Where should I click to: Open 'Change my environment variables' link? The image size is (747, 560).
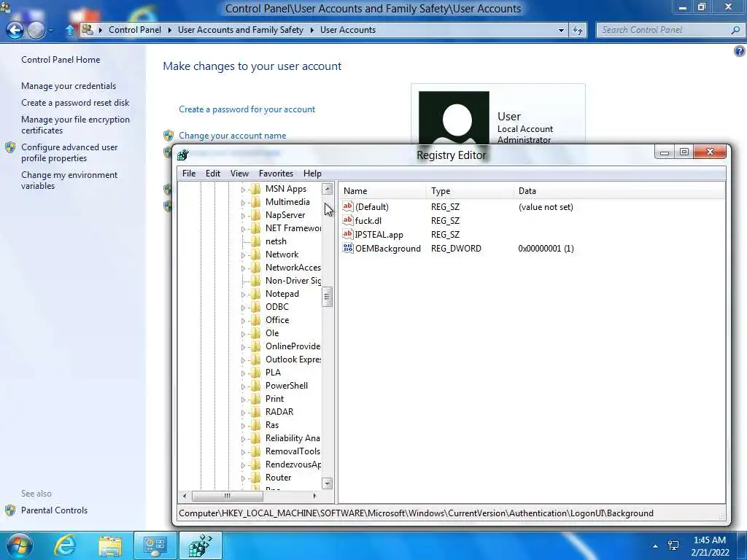(x=69, y=180)
